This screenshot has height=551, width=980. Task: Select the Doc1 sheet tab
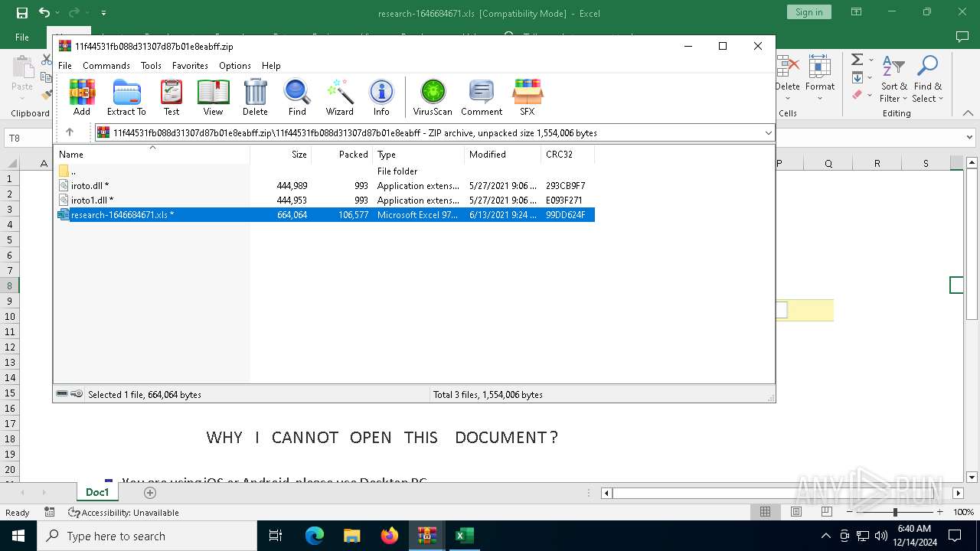tap(97, 492)
